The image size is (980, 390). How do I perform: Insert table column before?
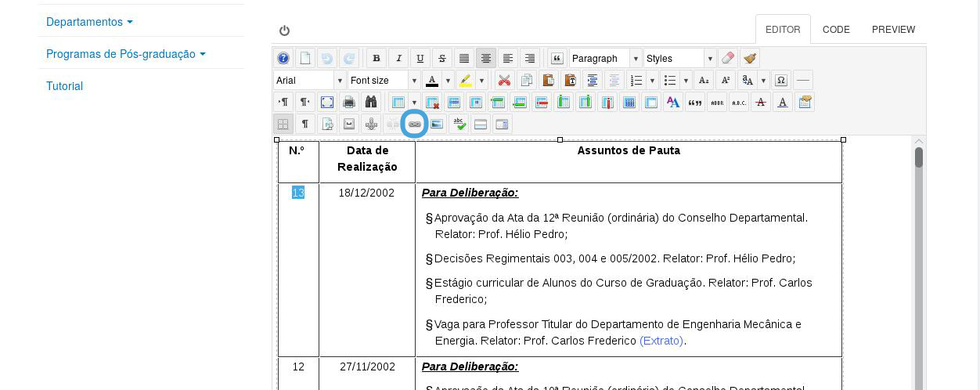564,102
